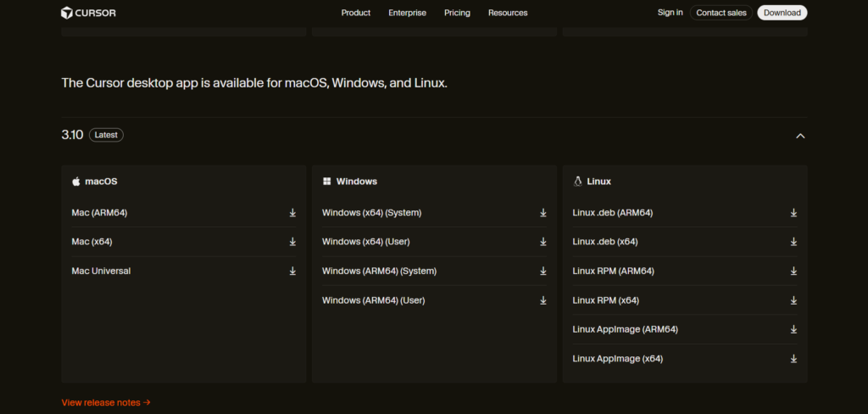Viewport: 868px width, 414px height.
Task: Select Windows (x64) (User) text
Action: (366, 242)
